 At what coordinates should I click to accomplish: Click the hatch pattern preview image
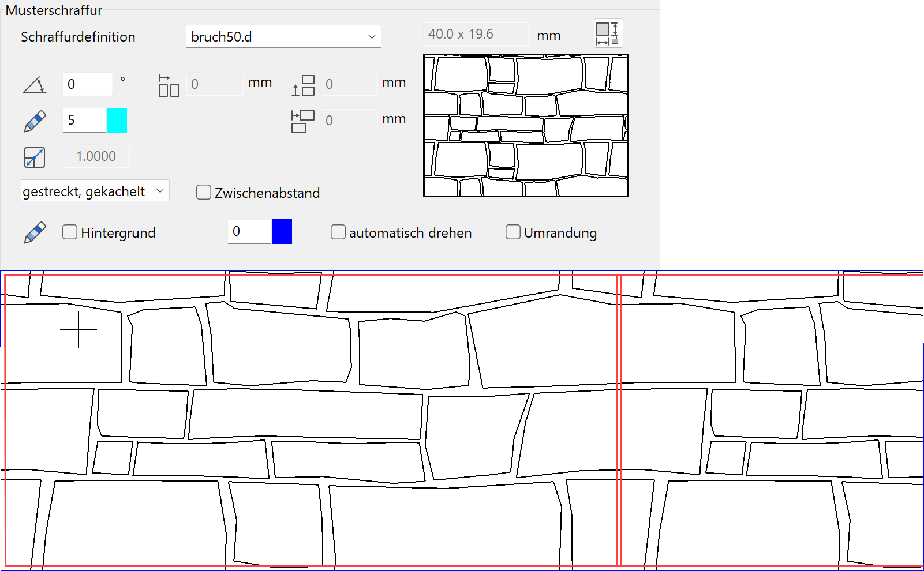(x=525, y=125)
